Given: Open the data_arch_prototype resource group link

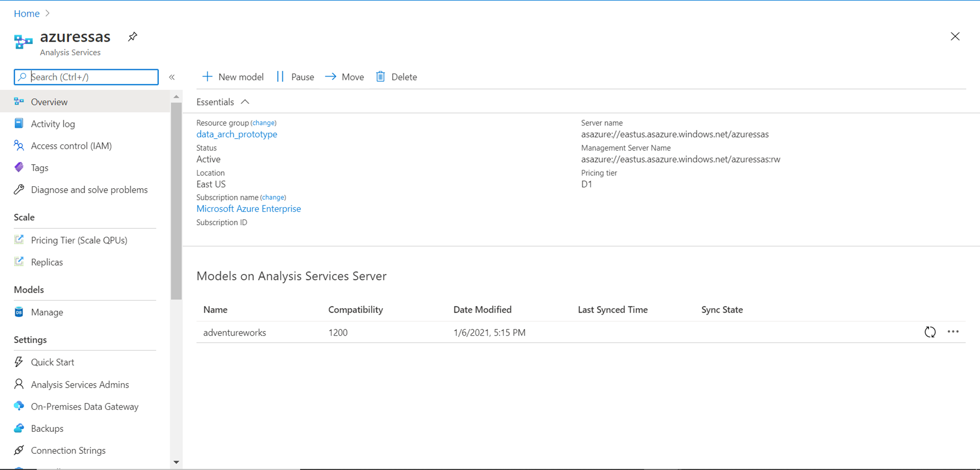Looking at the screenshot, I should tap(237, 134).
